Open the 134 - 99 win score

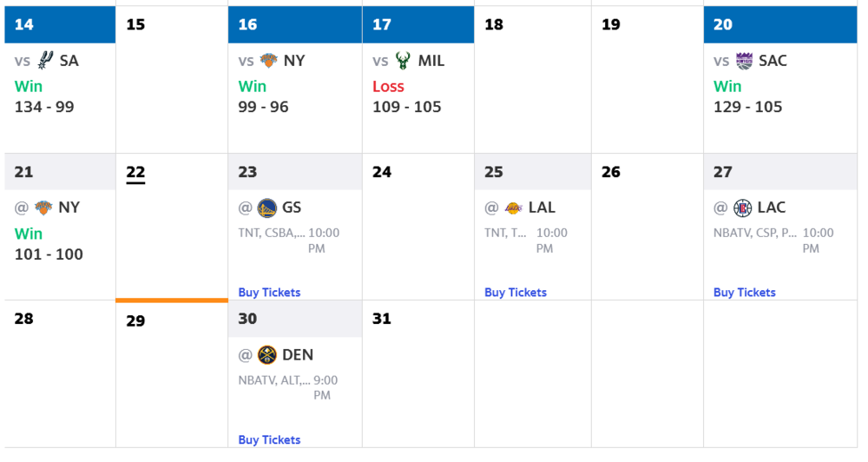44,107
